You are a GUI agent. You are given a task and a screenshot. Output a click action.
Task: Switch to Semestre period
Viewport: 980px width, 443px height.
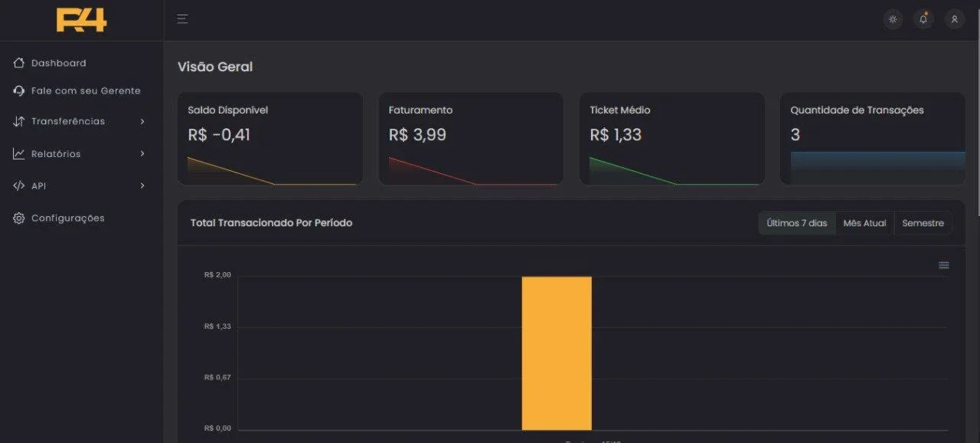pos(923,223)
